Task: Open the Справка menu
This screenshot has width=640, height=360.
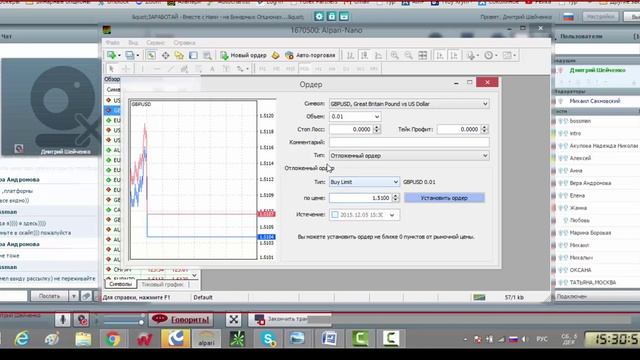Action: click(184, 42)
